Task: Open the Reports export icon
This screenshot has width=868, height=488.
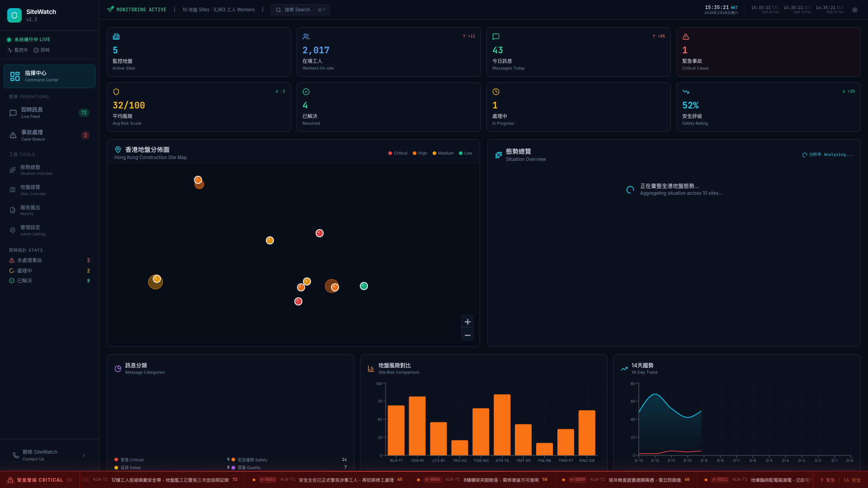Action: [12, 210]
